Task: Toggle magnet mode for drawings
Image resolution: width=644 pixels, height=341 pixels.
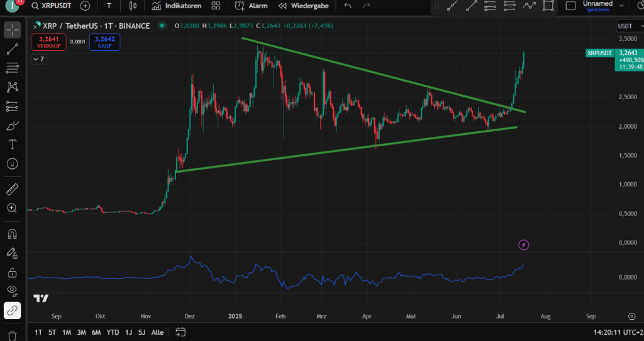Action: click(x=12, y=234)
